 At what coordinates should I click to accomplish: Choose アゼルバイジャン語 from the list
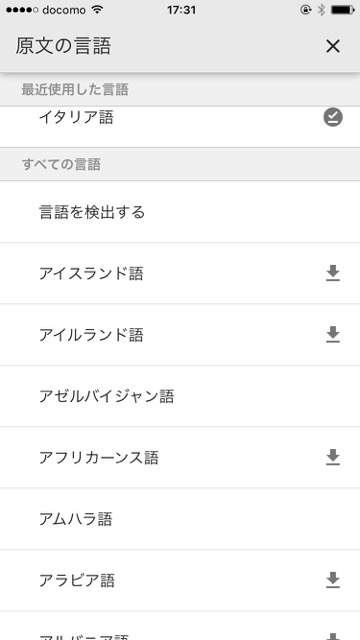click(180, 396)
